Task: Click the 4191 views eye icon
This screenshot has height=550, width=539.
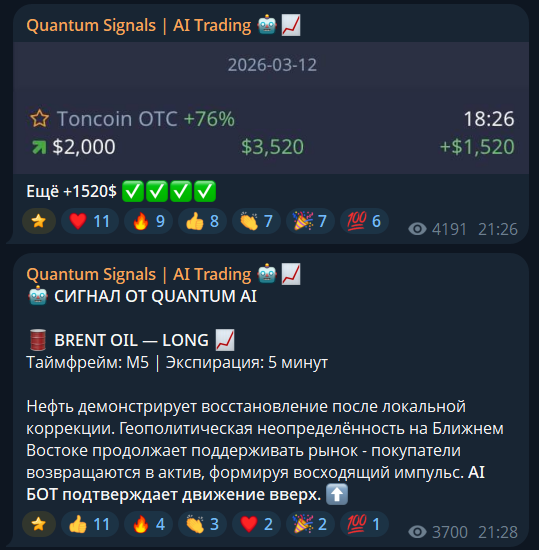Action: click(x=417, y=229)
